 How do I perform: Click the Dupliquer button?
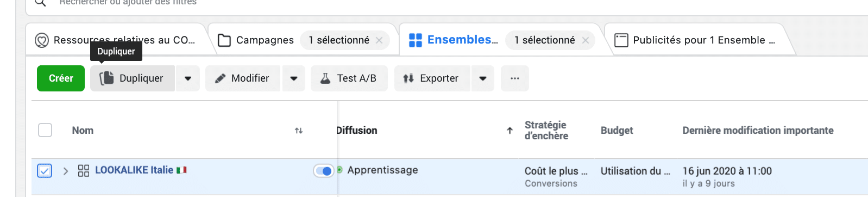click(x=133, y=78)
